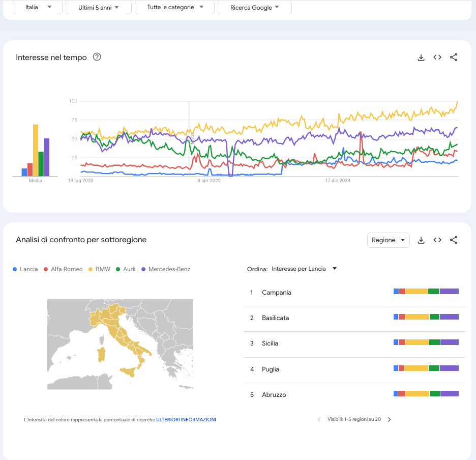This screenshot has height=460, width=476.
Task: Embed the Interesse nel tempo chart
Action: [x=437, y=57]
